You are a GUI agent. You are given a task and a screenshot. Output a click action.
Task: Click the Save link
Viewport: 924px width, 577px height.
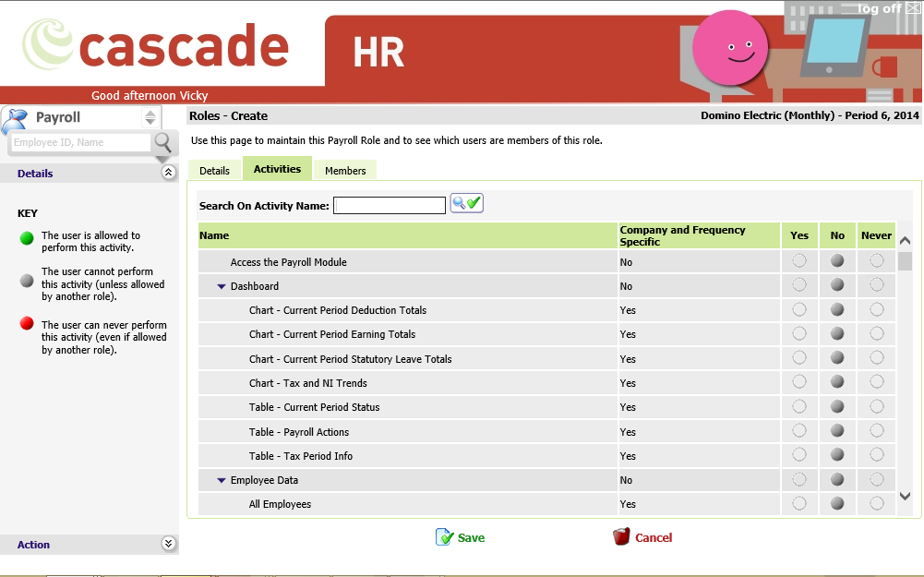coord(472,537)
